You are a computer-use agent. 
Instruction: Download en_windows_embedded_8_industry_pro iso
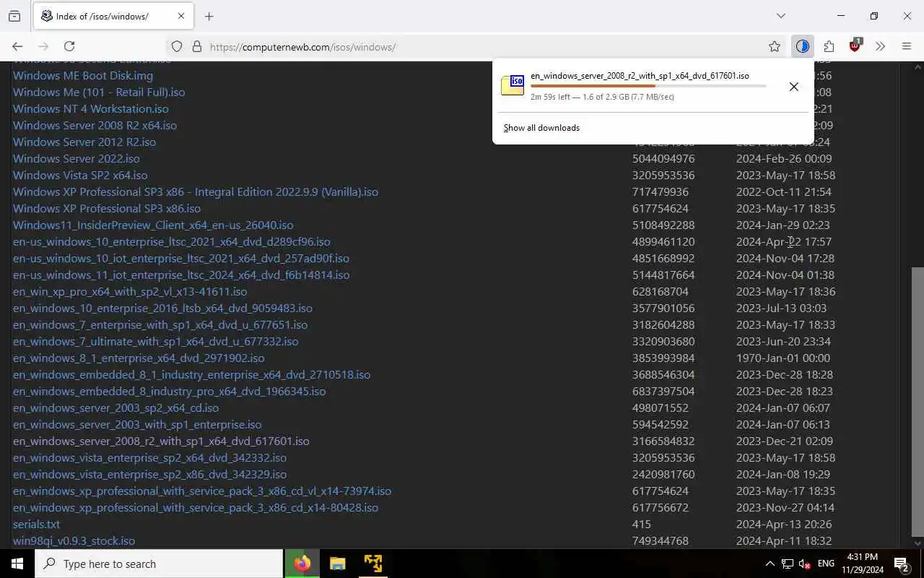pyautogui.click(x=170, y=391)
